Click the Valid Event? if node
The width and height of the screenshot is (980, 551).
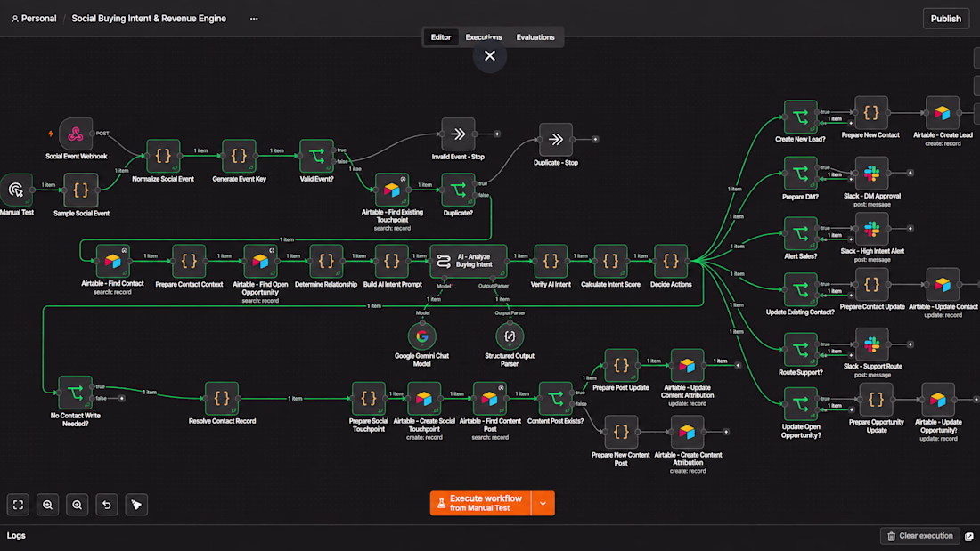click(x=317, y=156)
